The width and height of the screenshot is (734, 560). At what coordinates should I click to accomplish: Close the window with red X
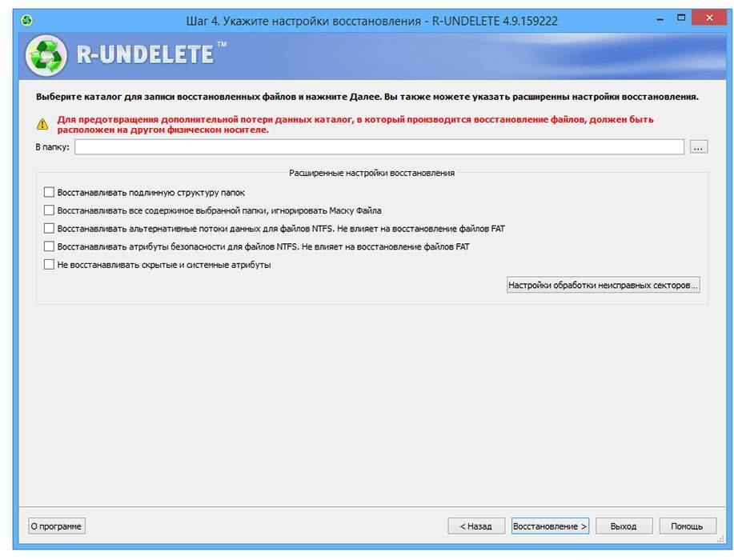(x=709, y=18)
